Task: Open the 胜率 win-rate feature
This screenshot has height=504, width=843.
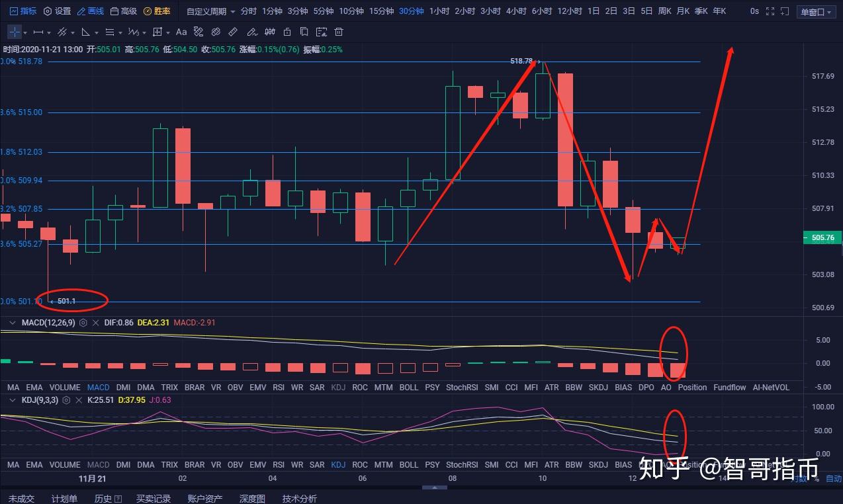Action: [x=157, y=11]
